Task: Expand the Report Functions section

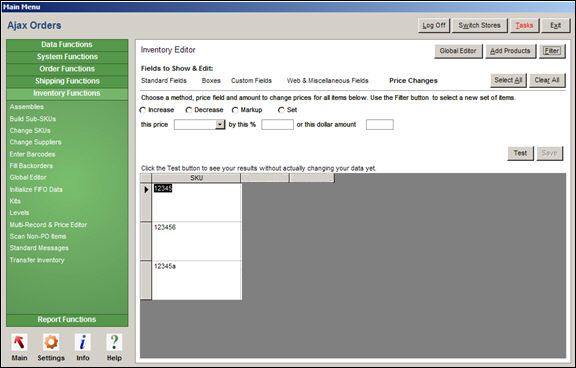Action: click(x=67, y=320)
